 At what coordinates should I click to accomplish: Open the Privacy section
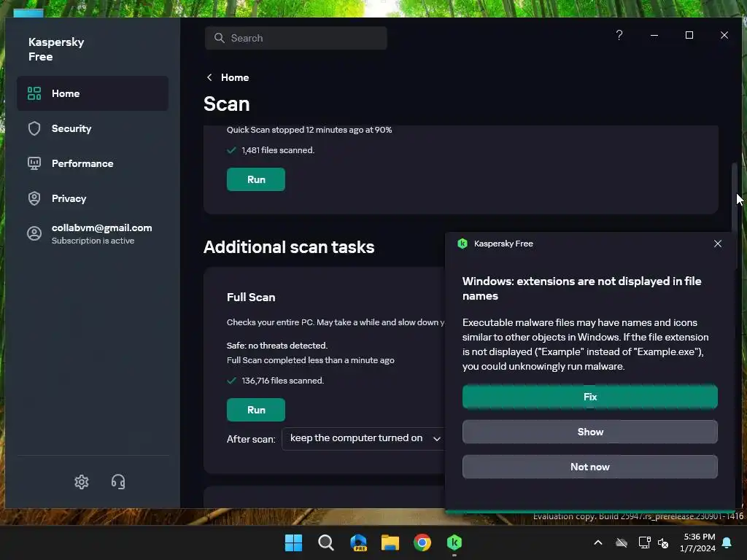coord(93,198)
